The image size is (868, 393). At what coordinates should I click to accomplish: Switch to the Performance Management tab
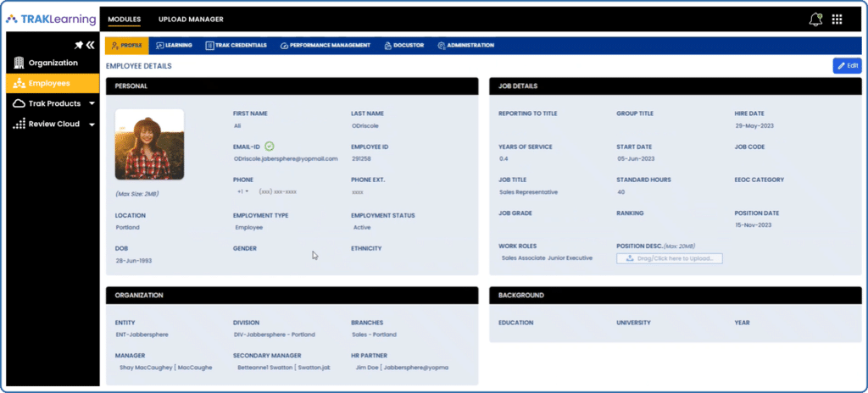325,46
